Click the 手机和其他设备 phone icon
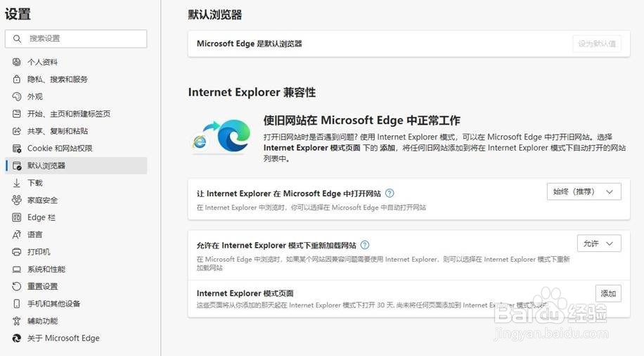The width and height of the screenshot is (644, 356). click(16, 304)
